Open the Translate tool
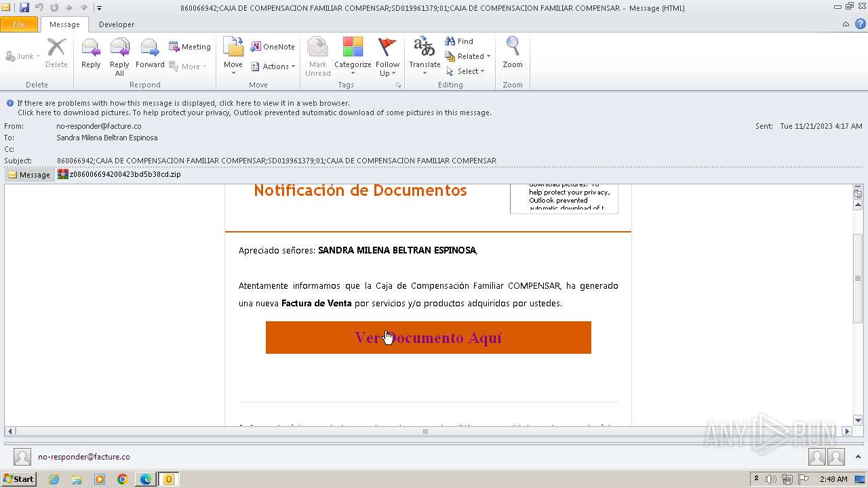 tap(425, 56)
